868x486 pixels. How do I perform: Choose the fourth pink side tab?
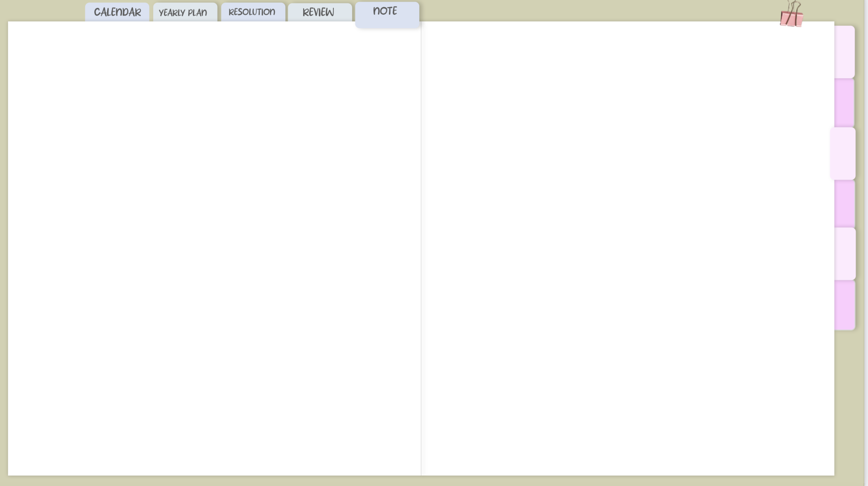844,204
